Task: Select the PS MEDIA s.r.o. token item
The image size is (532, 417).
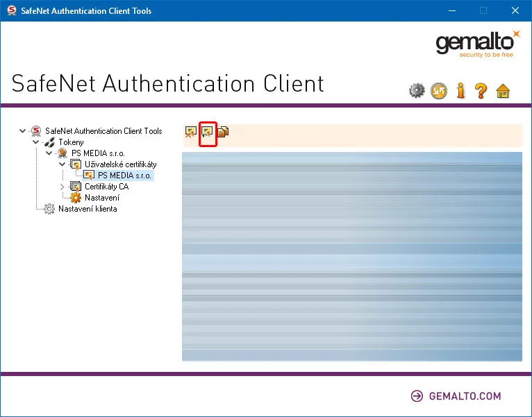Action: click(x=98, y=153)
